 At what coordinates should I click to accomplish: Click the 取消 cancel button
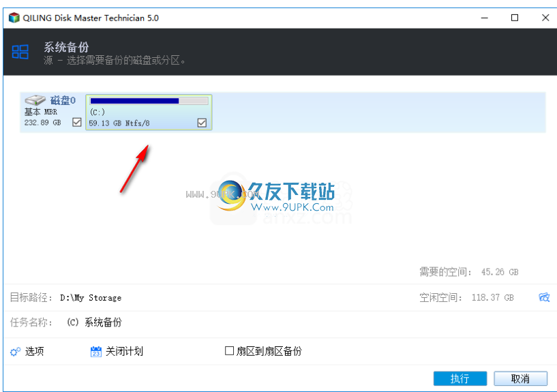click(520, 378)
